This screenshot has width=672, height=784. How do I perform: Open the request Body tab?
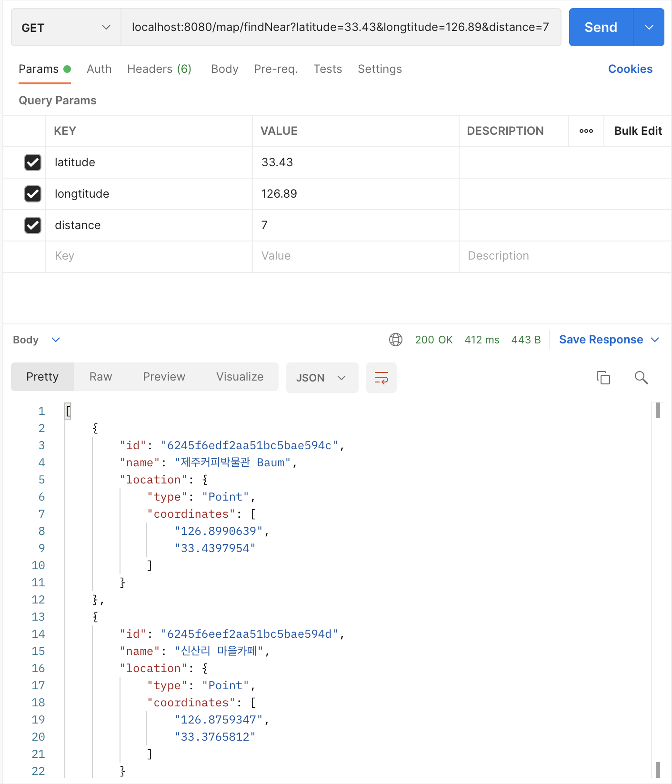224,69
